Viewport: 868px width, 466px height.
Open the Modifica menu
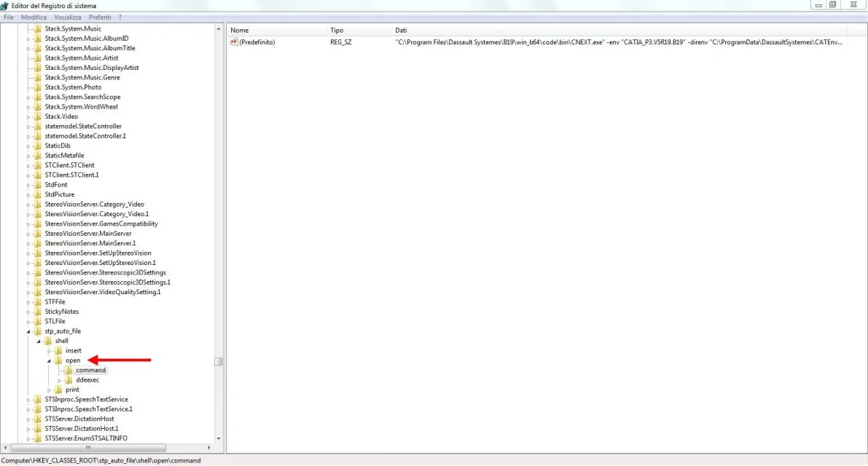tap(34, 17)
